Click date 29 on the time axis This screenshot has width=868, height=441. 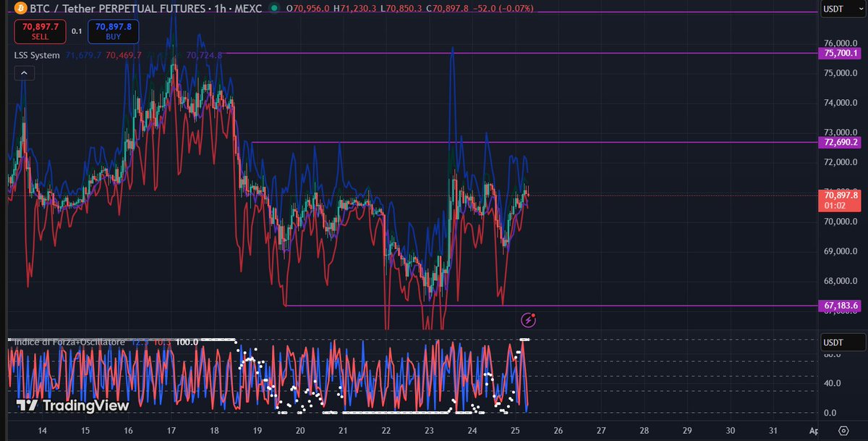pos(687,430)
